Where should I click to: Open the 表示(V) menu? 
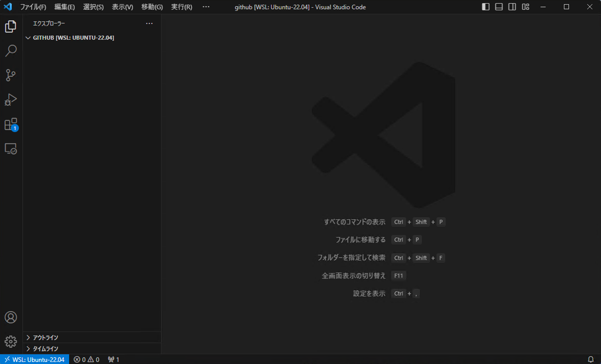pos(122,7)
